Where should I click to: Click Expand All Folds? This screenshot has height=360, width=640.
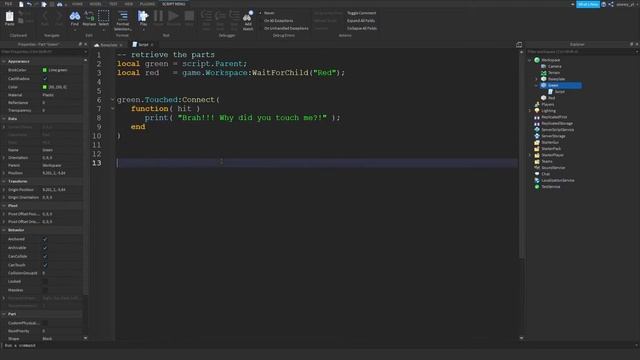[361, 21]
